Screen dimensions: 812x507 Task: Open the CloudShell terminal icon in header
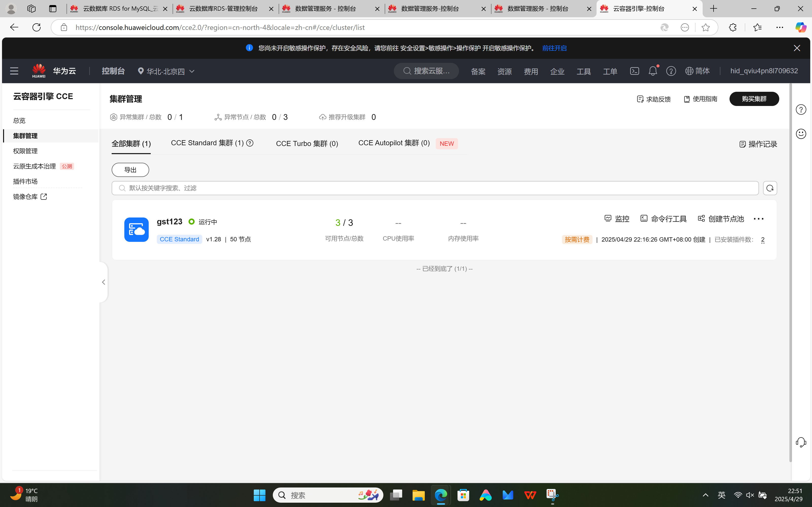634,71
